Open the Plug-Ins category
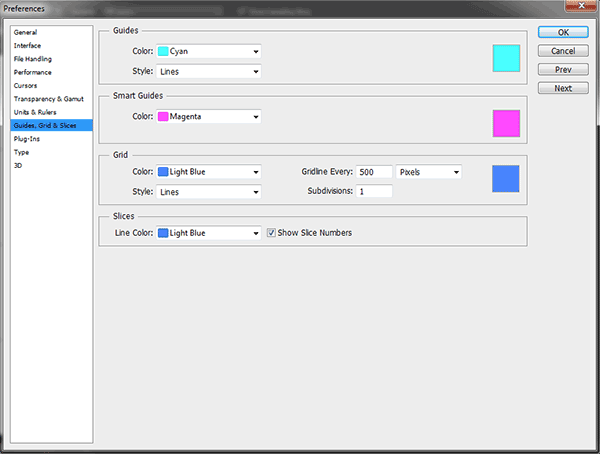Viewport: 600px width, 454px height. pyautogui.click(x=27, y=139)
